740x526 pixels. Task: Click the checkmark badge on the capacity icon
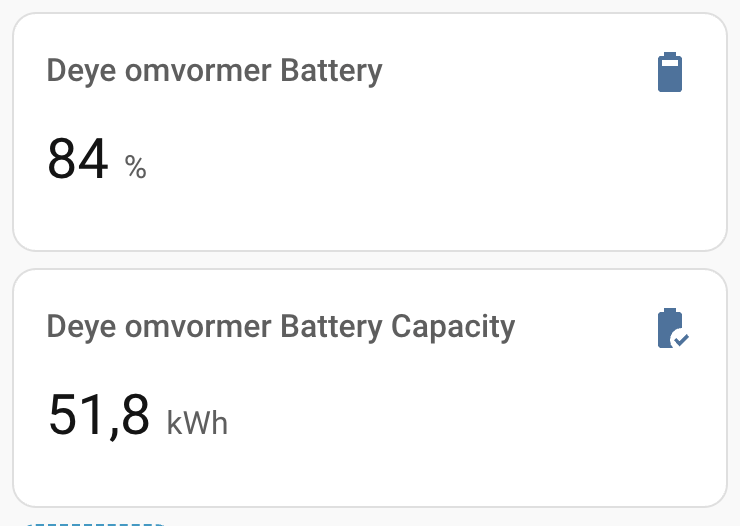680,340
